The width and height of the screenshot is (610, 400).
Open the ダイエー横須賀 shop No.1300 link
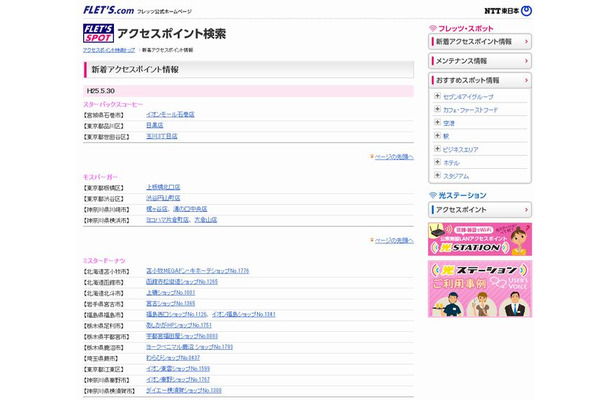[184, 391]
